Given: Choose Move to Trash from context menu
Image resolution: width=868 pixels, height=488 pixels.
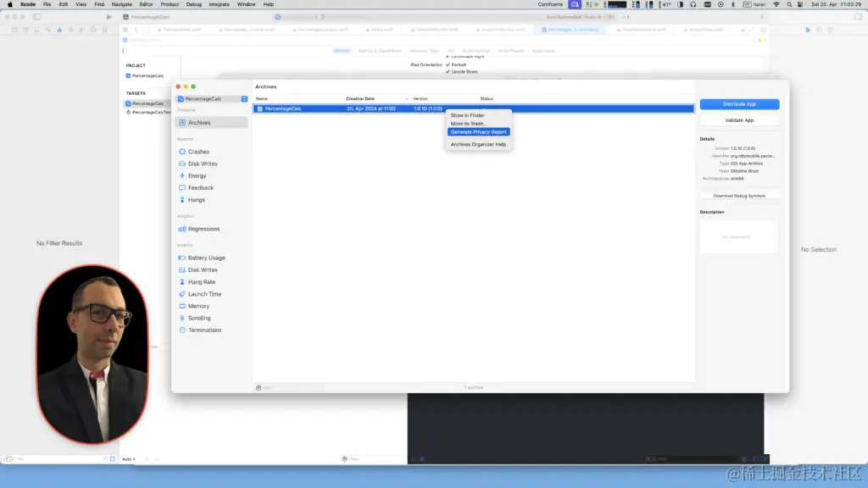Looking at the screenshot, I should [468, 124].
